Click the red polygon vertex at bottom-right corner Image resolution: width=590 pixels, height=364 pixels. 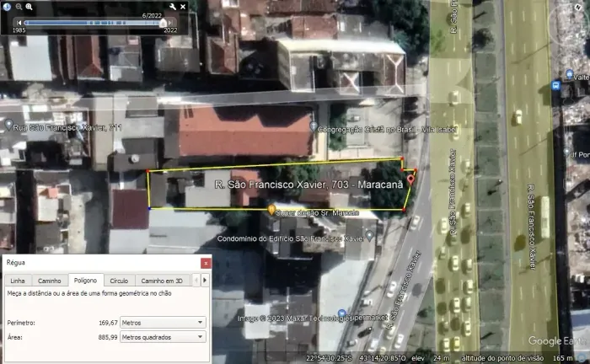click(x=404, y=210)
